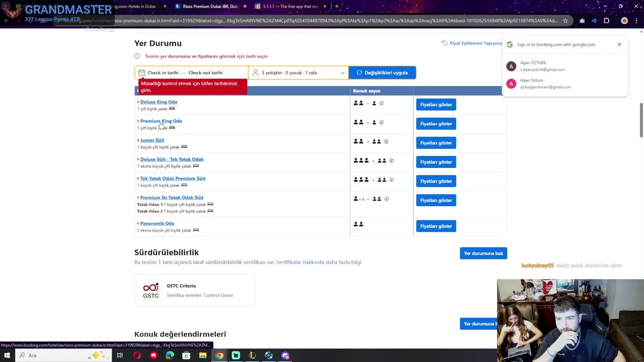The image size is (644, 362).
Task: Open Windows Start menu
Action: pos(7,355)
